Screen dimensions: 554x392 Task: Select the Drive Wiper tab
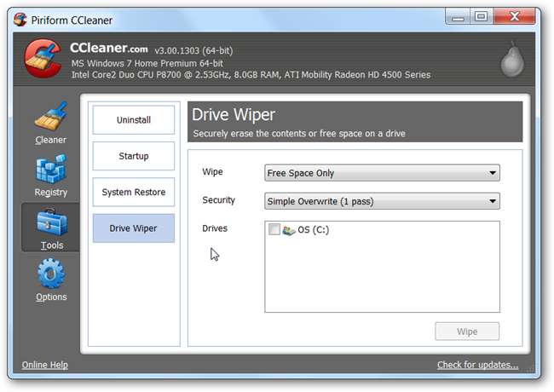[133, 228]
